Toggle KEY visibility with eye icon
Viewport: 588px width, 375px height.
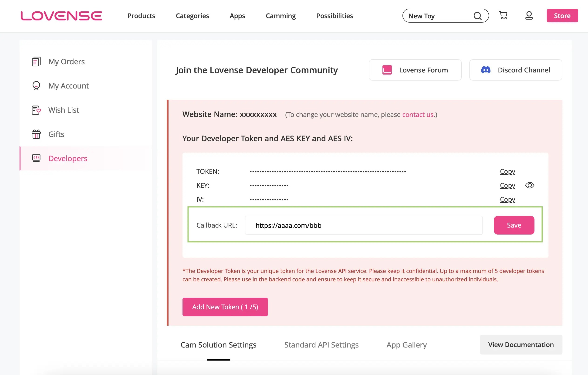pyautogui.click(x=529, y=185)
